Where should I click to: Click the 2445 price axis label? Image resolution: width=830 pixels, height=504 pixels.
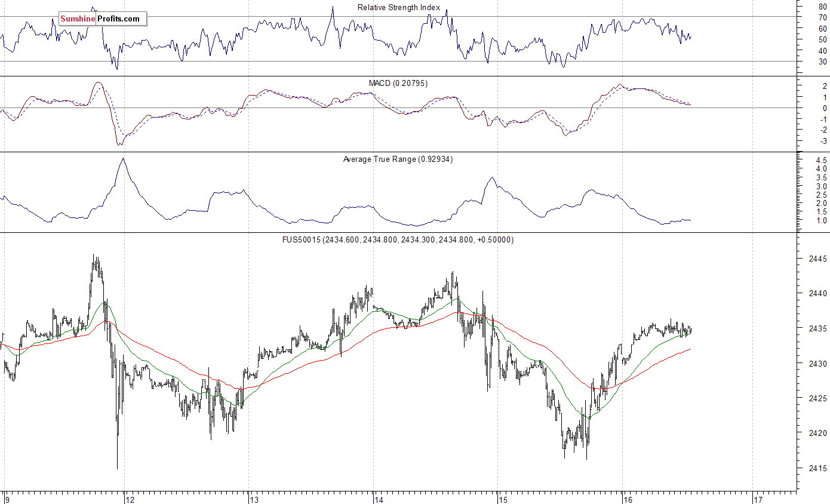click(x=817, y=259)
